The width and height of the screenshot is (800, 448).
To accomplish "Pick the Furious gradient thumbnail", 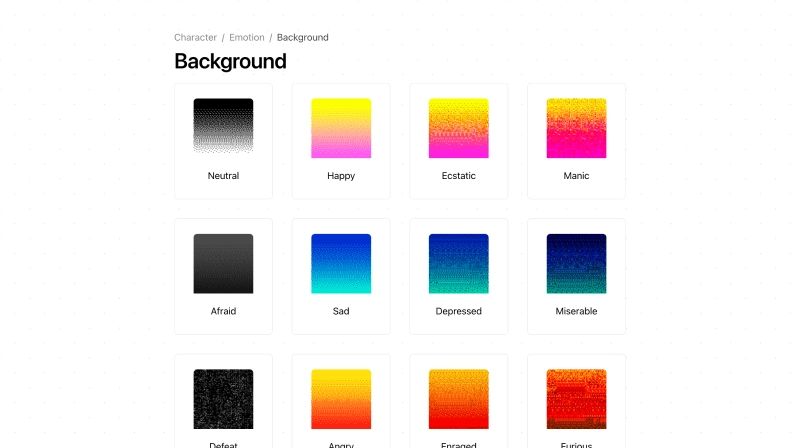I will tap(577, 399).
